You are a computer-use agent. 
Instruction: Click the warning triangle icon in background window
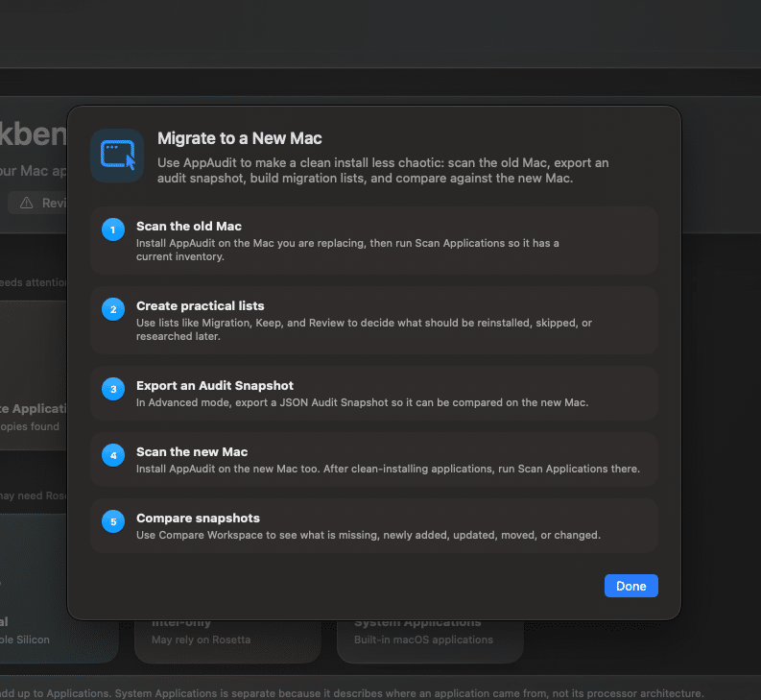(x=26, y=203)
